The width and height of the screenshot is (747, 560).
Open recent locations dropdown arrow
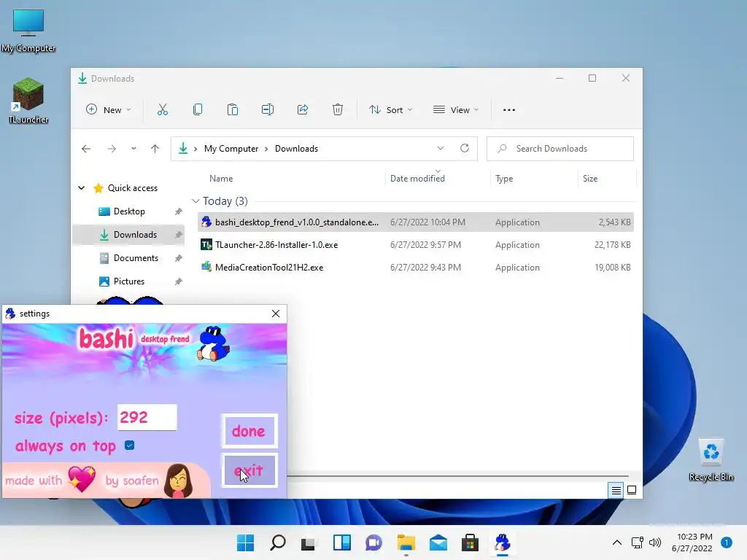pos(134,149)
